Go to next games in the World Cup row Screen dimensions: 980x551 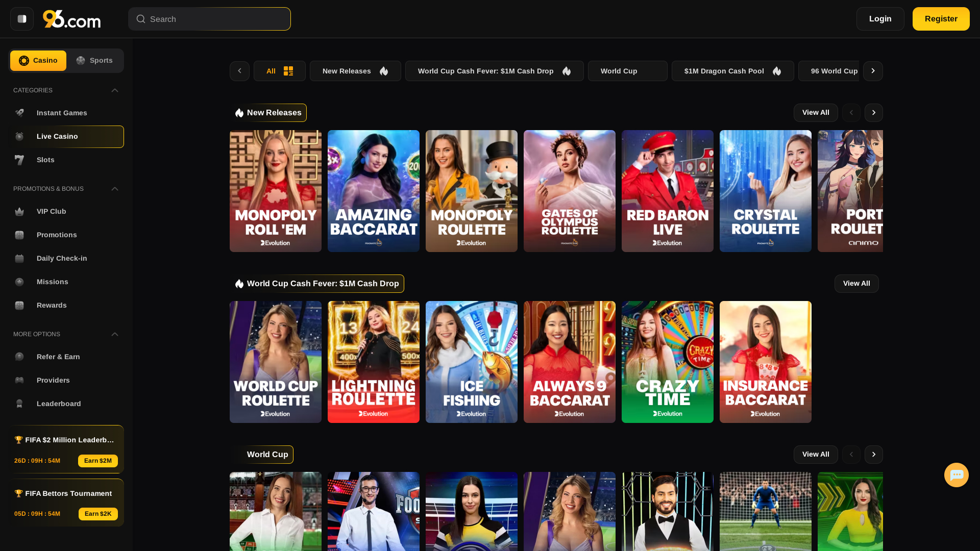point(874,455)
